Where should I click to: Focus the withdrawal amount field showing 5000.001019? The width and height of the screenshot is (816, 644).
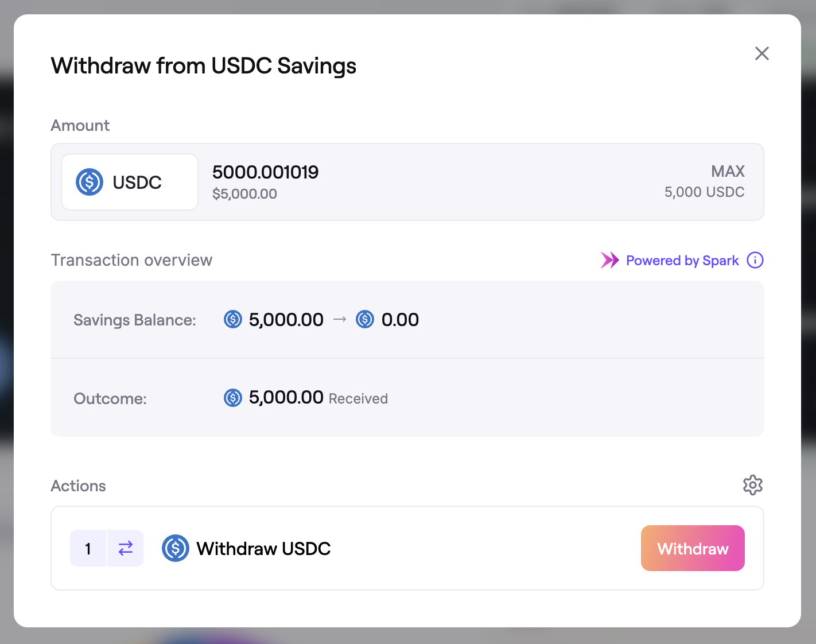[265, 172]
